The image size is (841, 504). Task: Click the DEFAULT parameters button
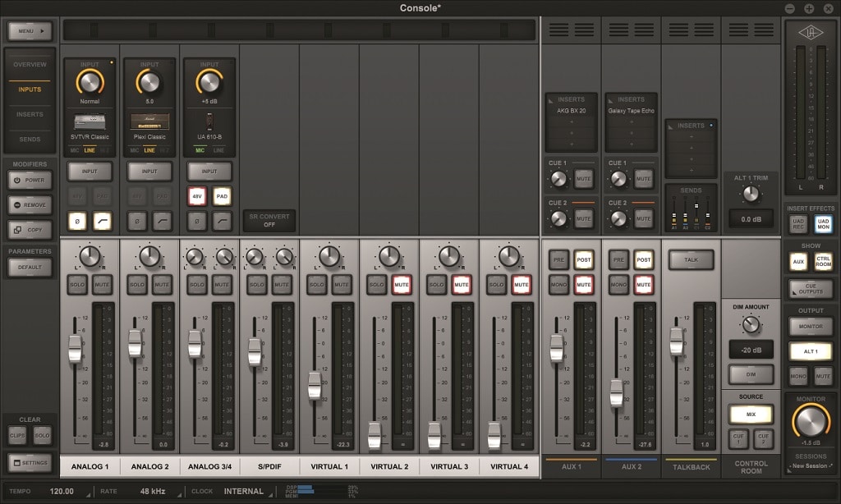pos(30,267)
